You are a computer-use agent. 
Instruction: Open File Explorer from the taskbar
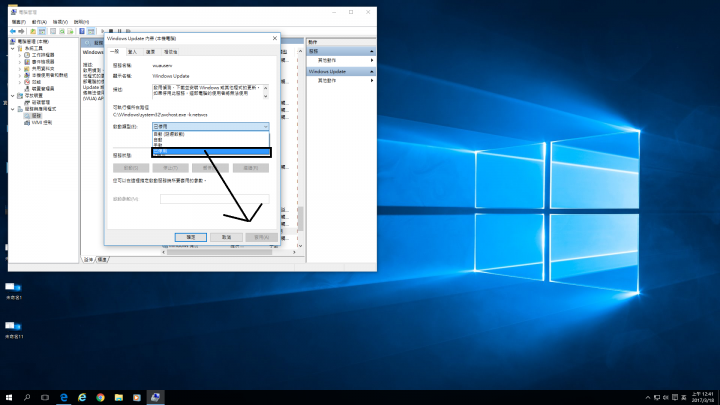(118, 398)
